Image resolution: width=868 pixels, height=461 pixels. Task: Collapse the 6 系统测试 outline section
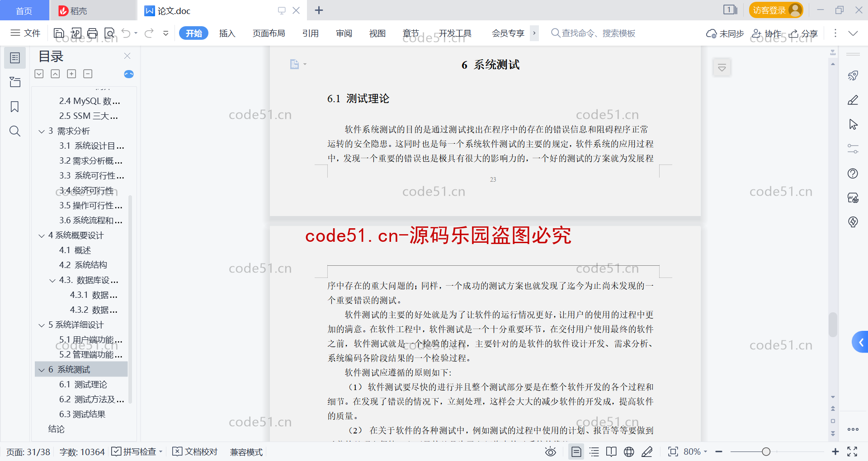tap(42, 370)
